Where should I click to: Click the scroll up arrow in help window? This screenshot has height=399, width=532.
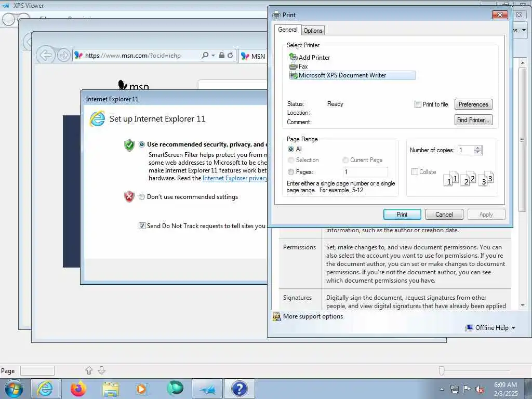click(x=523, y=63)
